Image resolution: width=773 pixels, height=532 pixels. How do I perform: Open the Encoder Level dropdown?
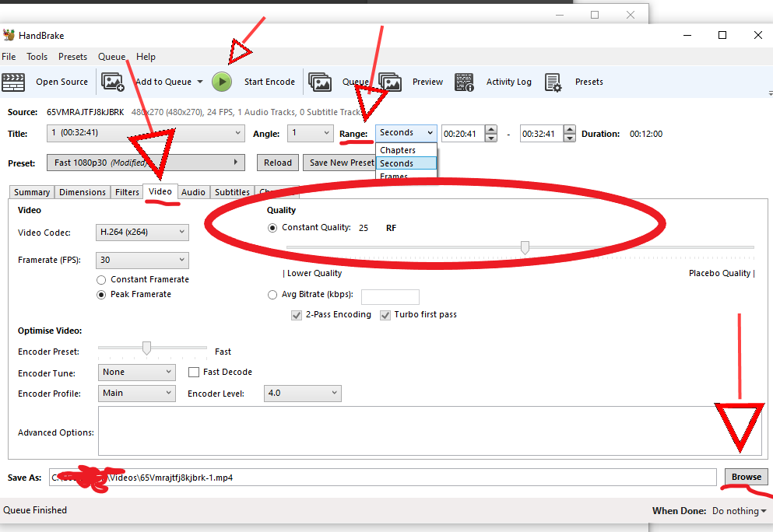coord(302,393)
